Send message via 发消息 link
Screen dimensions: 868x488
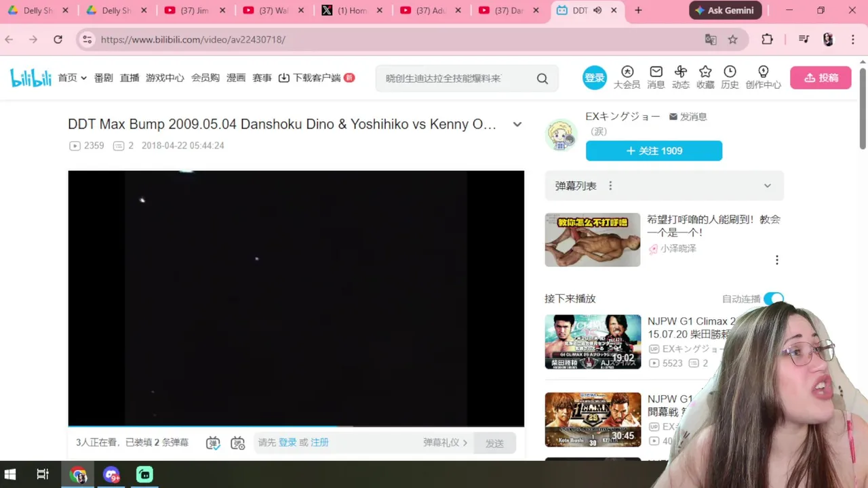click(688, 117)
